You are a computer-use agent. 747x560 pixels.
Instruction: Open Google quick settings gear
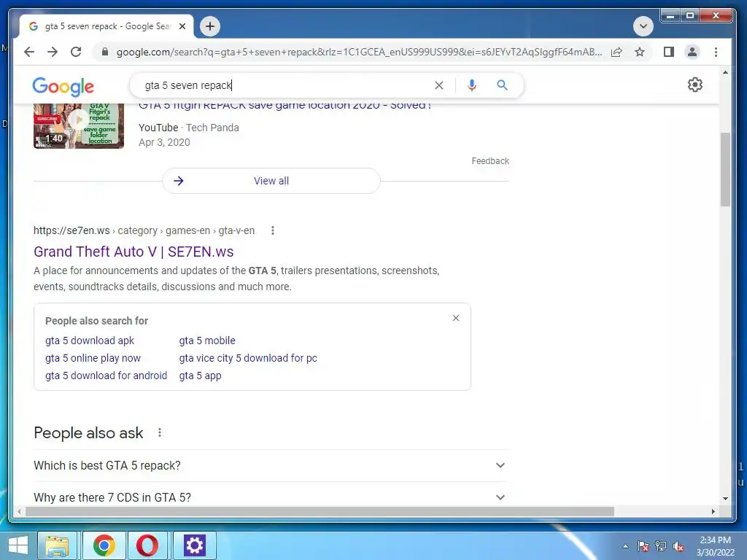point(695,85)
